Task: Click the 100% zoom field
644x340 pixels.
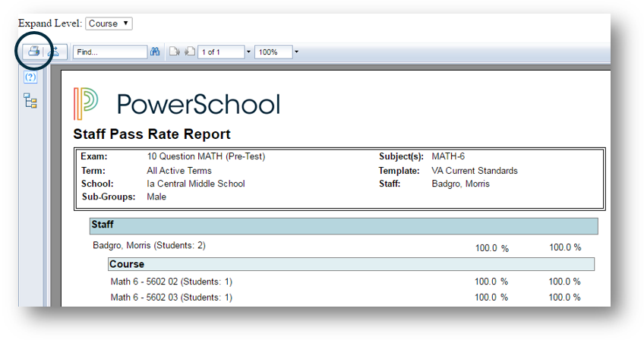Action: (273, 52)
